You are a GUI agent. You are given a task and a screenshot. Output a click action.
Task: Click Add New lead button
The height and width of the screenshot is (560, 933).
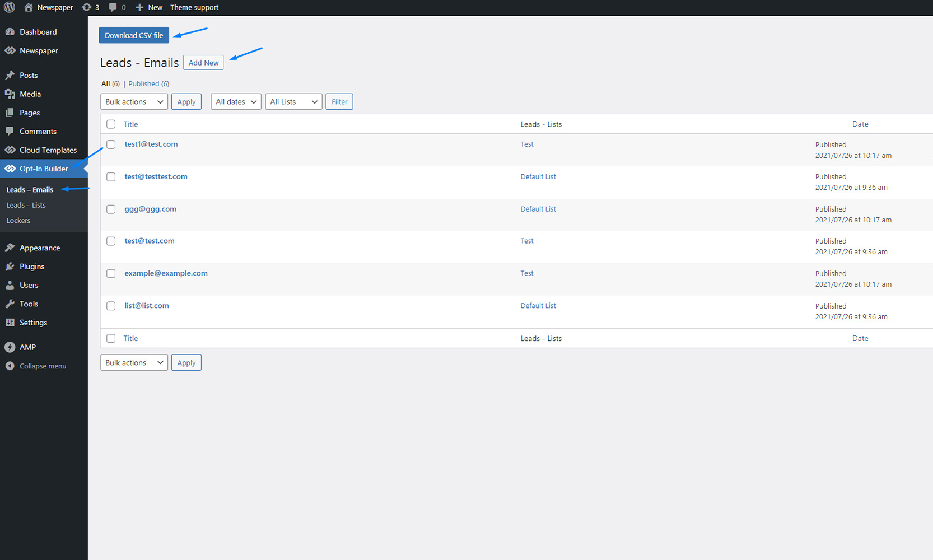coord(203,63)
